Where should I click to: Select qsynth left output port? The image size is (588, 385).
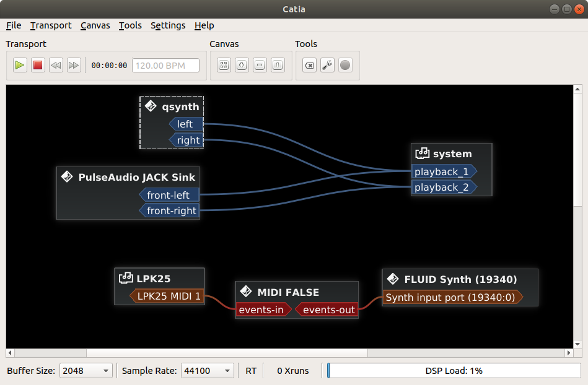coord(186,124)
